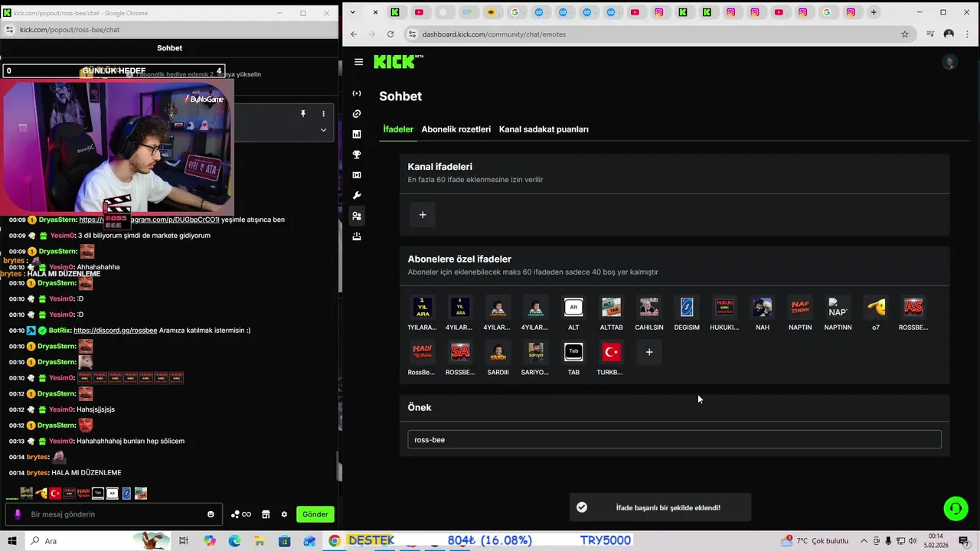Open the link icon in dashboard sidebar

pyautogui.click(x=357, y=114)
